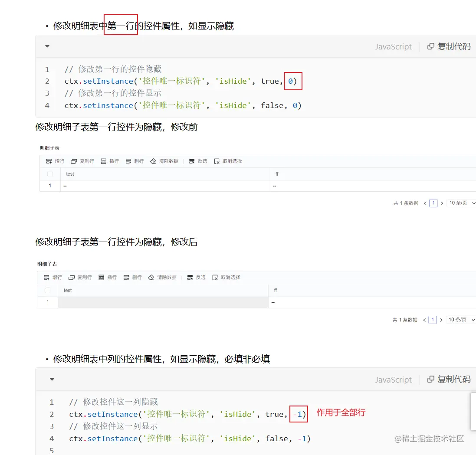This screenshot has width=476, height=455.
Task: Click 插行 in the 修改前 table toolbar
Action: pyautogui.click(x=110, y=161)
